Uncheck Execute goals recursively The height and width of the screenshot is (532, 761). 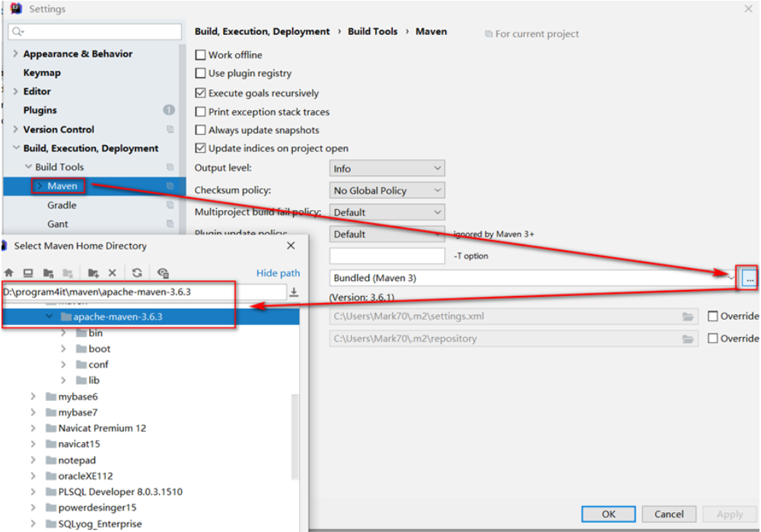coord(200,93)
